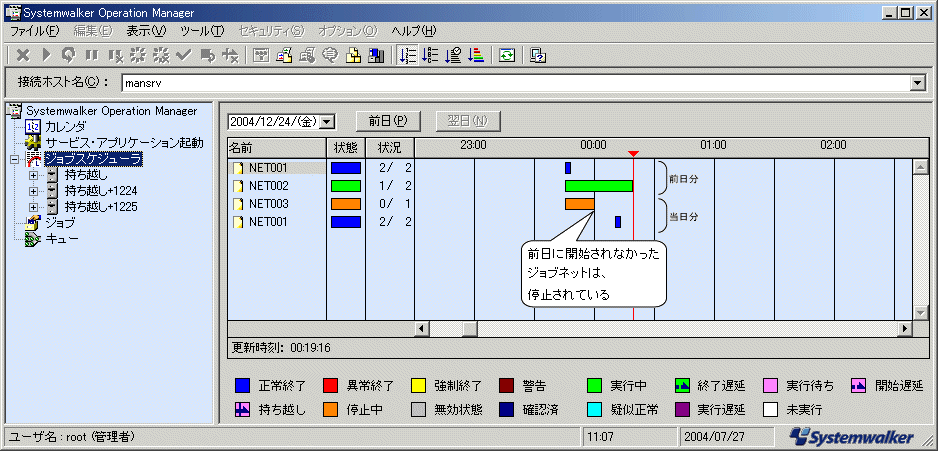This screenshot has height=451, width=938.
Task: Click the yellow 強制終了 legend swatch
Action: pyautogui.click(x=418, y=386)
